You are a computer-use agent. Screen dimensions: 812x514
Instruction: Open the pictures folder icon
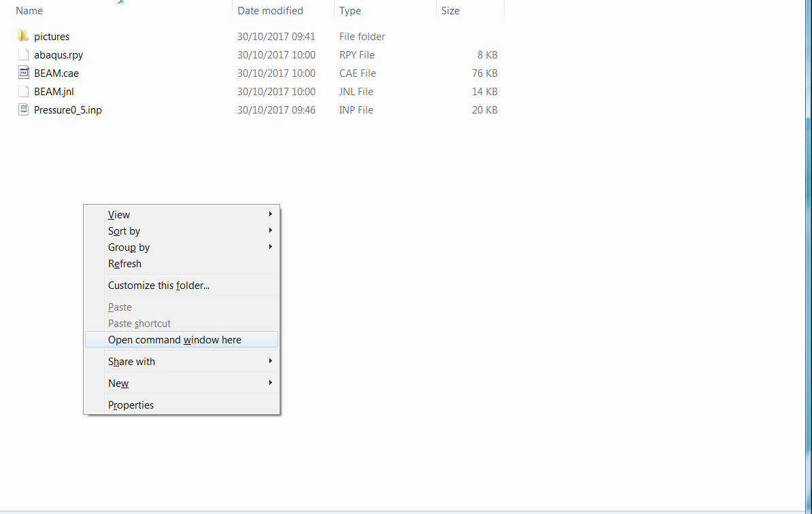(23, 35)
